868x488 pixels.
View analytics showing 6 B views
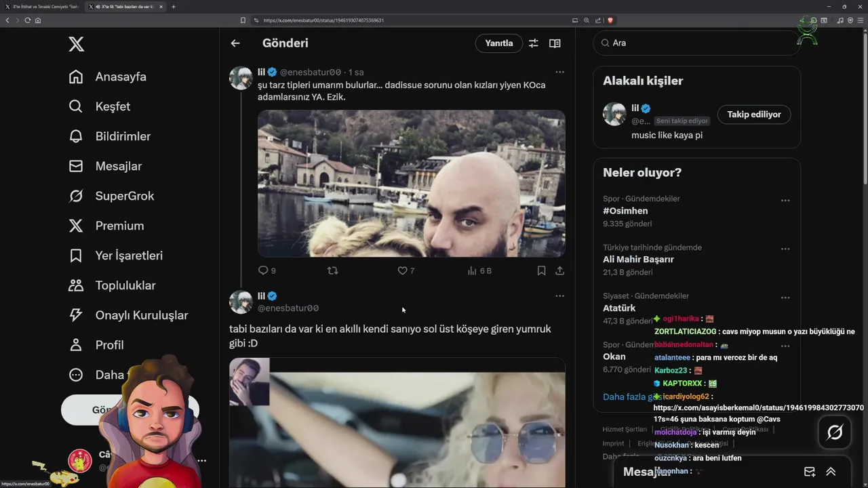pos(479,270)
